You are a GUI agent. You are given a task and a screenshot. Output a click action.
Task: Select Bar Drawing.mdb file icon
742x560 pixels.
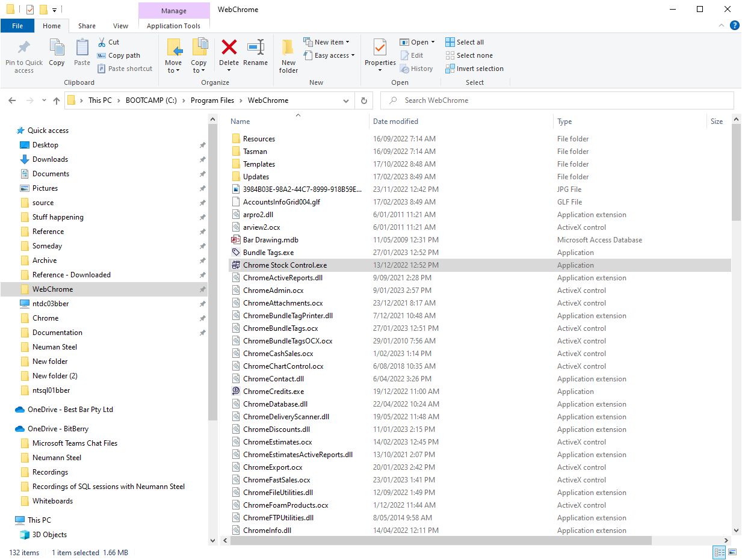(x=236, y=240)
